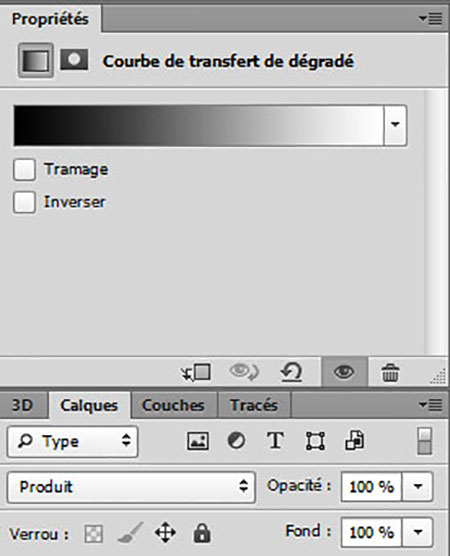Delete this adjustment layer with trash icon
Viewport: 450px width, 556px height.
[x=390, y=373]
